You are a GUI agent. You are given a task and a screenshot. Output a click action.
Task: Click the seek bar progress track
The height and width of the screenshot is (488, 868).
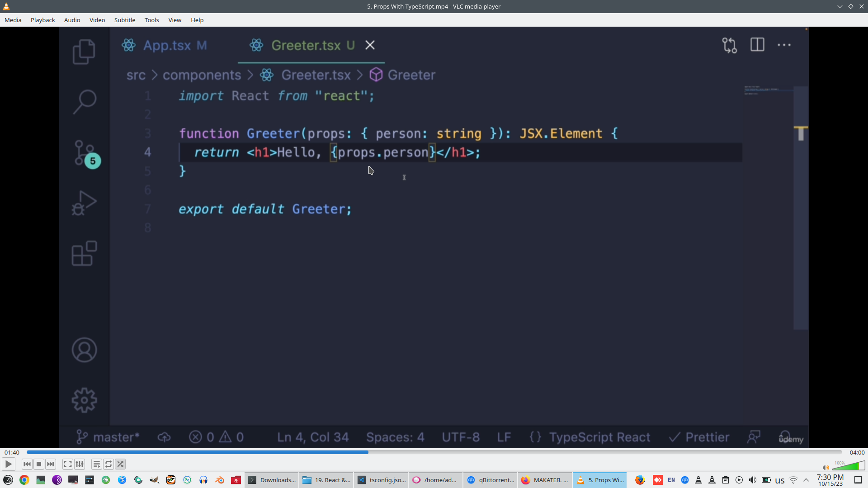434,452
